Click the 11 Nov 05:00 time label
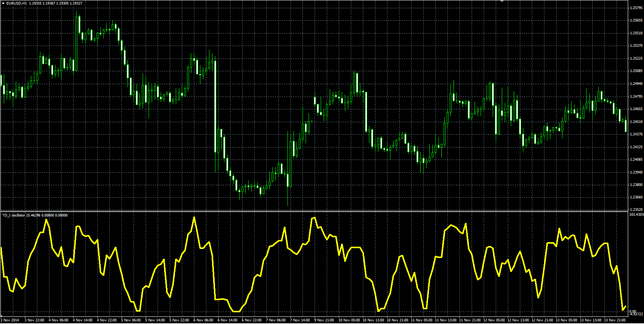Image resolution: width=644 pixels, height=324 pixels. (421, 320)
